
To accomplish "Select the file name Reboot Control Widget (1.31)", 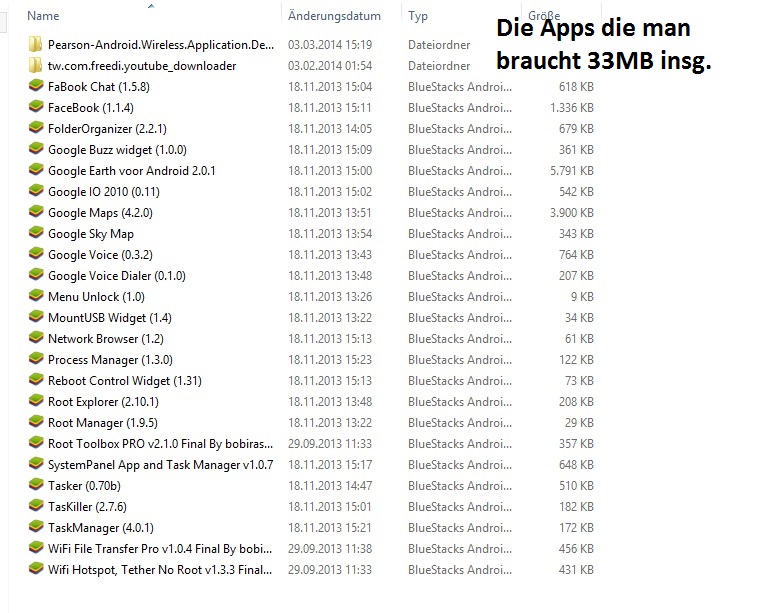I will [125, 381].
